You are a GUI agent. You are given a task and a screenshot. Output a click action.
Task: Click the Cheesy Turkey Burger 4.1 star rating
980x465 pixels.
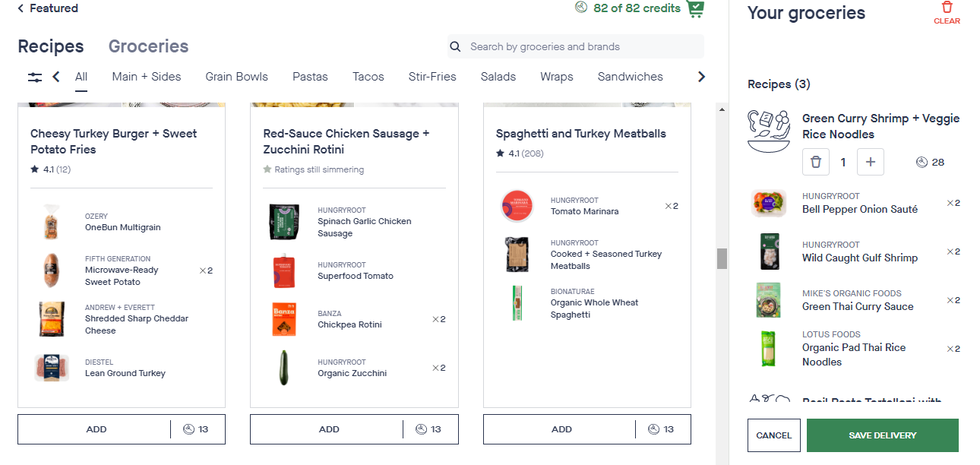click(51, 169)
